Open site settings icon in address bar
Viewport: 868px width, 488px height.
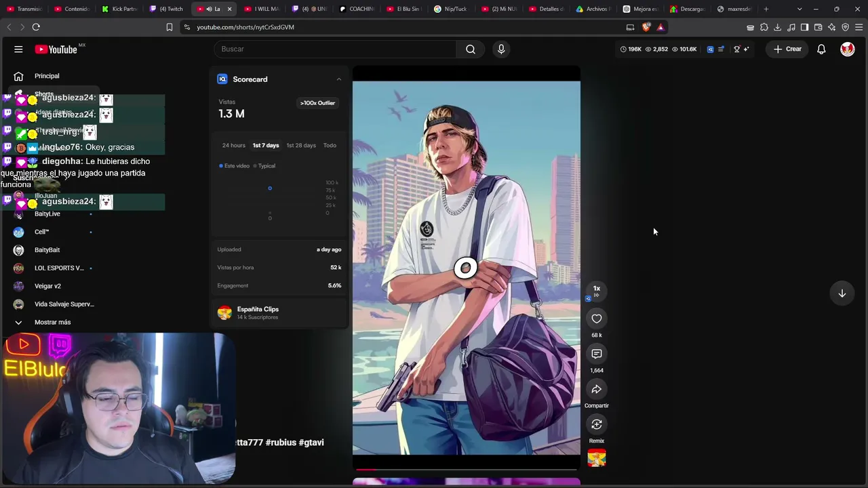186,27
